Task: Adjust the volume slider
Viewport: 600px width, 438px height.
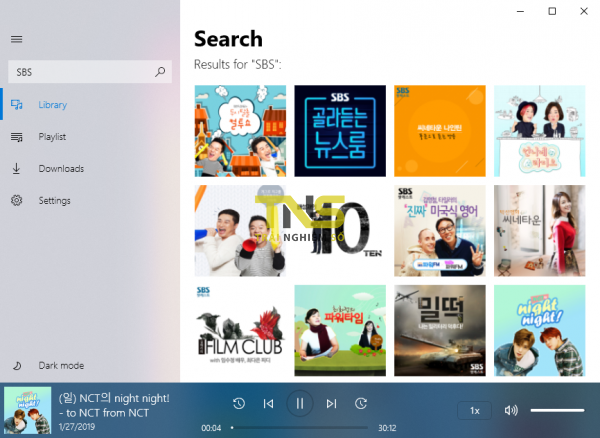Action: click(557, 410)
